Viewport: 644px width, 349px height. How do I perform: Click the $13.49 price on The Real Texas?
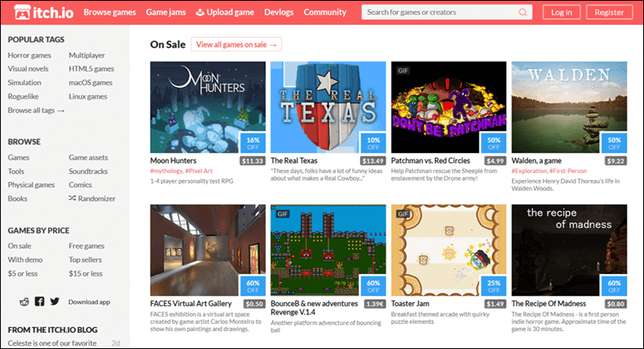pyautogui.click(x=373, y=160)
